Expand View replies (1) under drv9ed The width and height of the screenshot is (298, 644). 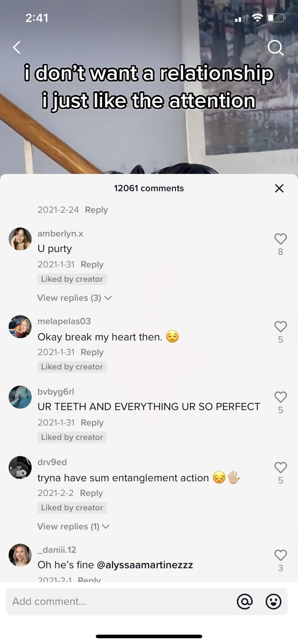73,526
